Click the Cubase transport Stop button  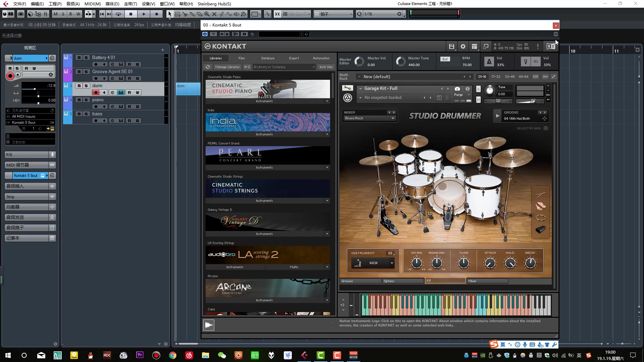click(131, 14)
